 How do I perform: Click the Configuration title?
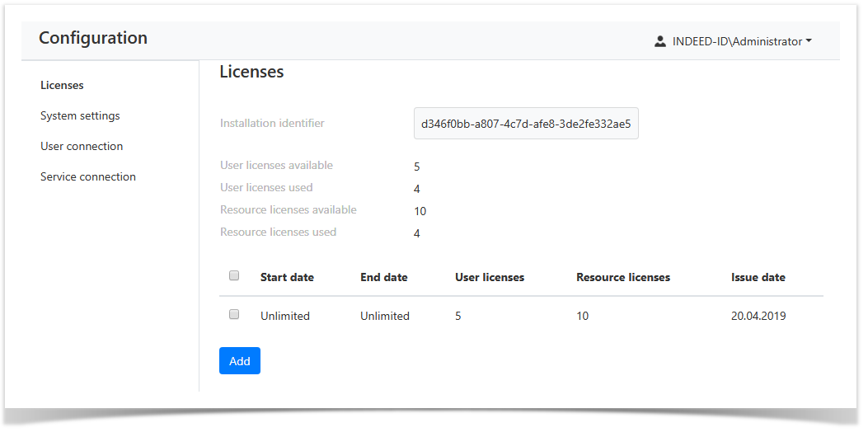(93, 38)
